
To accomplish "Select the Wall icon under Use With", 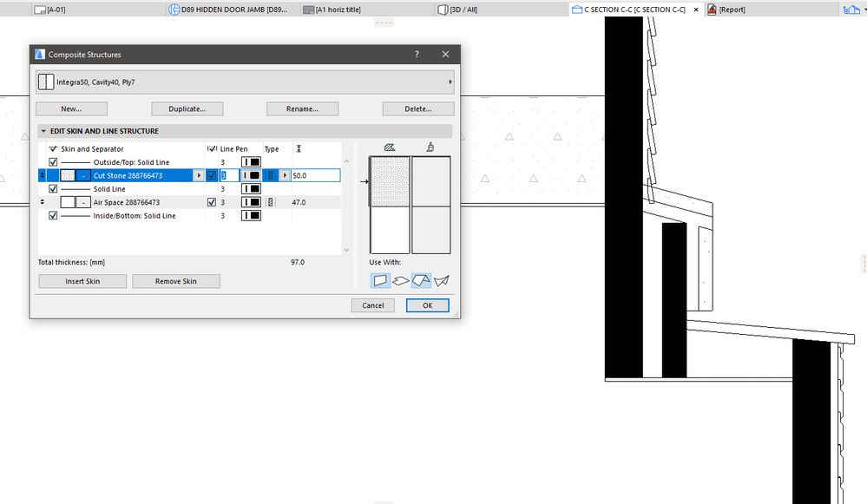I will click(382, 279).
